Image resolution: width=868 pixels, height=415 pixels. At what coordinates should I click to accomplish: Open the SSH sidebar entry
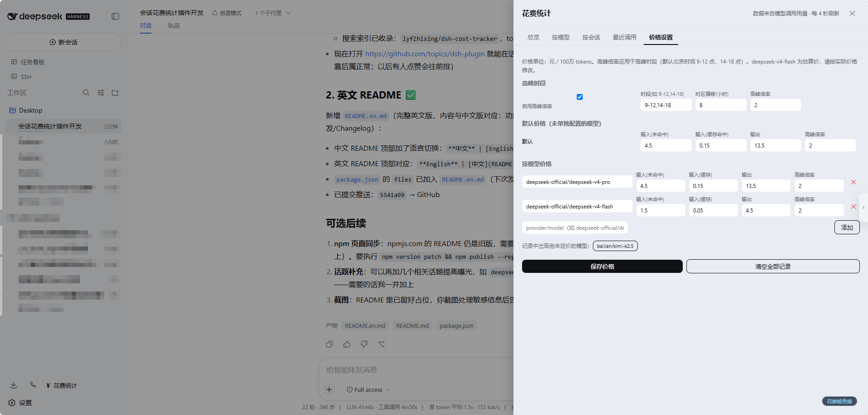[x=21, y=77]
